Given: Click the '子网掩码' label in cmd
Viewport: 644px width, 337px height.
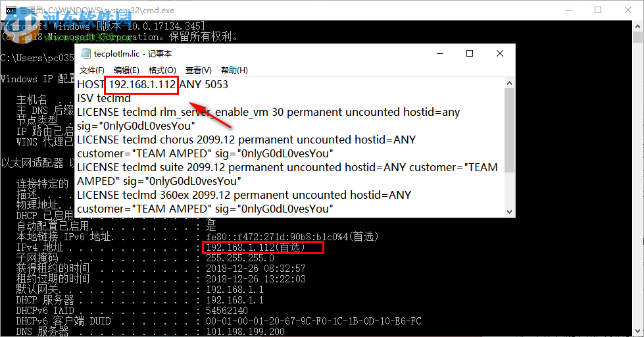Looking at the screenshot, I should (x=37, y=258).
